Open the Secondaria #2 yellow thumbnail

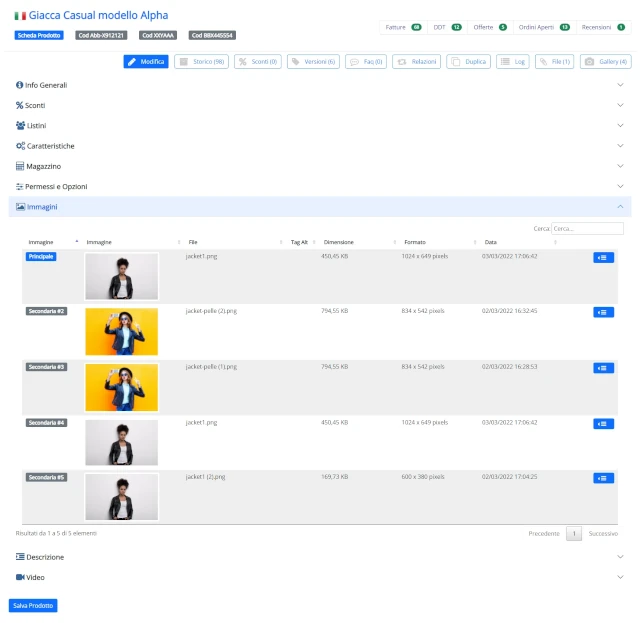(122, 332)
